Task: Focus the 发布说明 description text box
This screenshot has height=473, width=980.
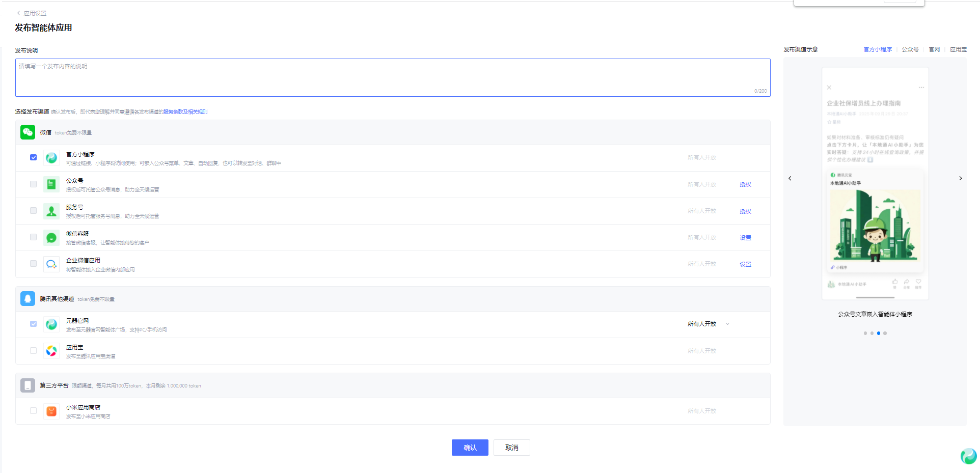Action: [392, 77]
